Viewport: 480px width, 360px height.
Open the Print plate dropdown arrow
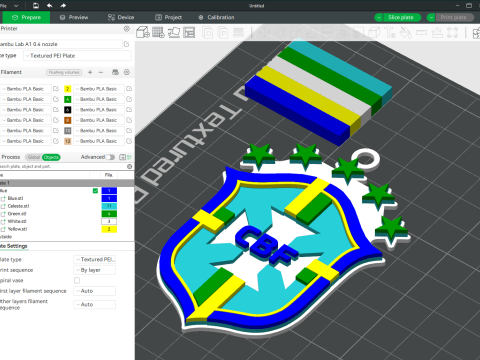(x=431, y=17)
